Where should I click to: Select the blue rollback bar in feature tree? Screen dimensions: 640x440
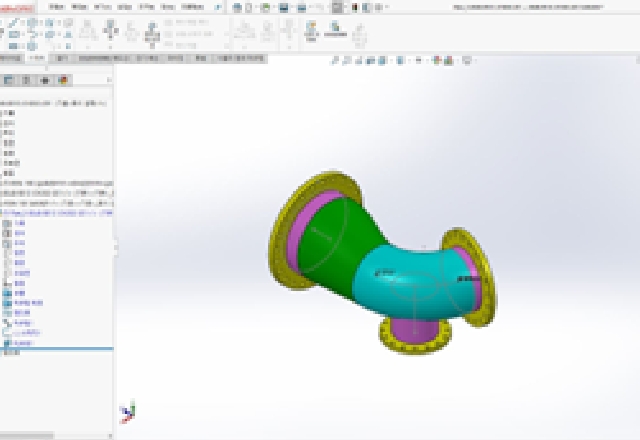(57, 349)
